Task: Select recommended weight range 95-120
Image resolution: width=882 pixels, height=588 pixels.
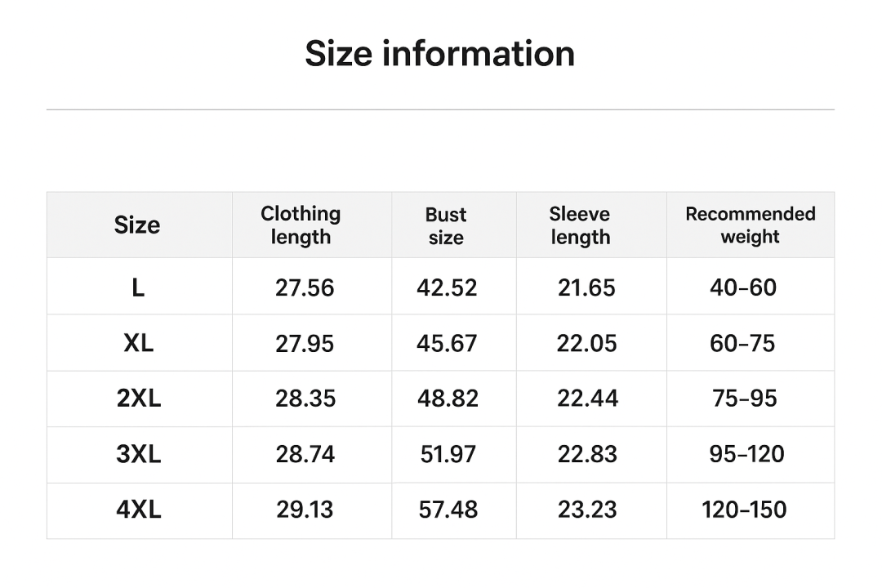Action: [x=746, y=454]
